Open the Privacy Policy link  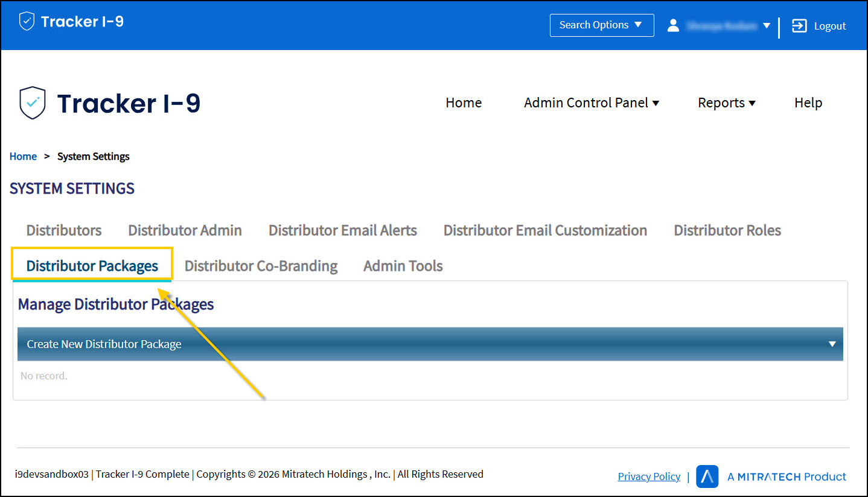(649, 476)
